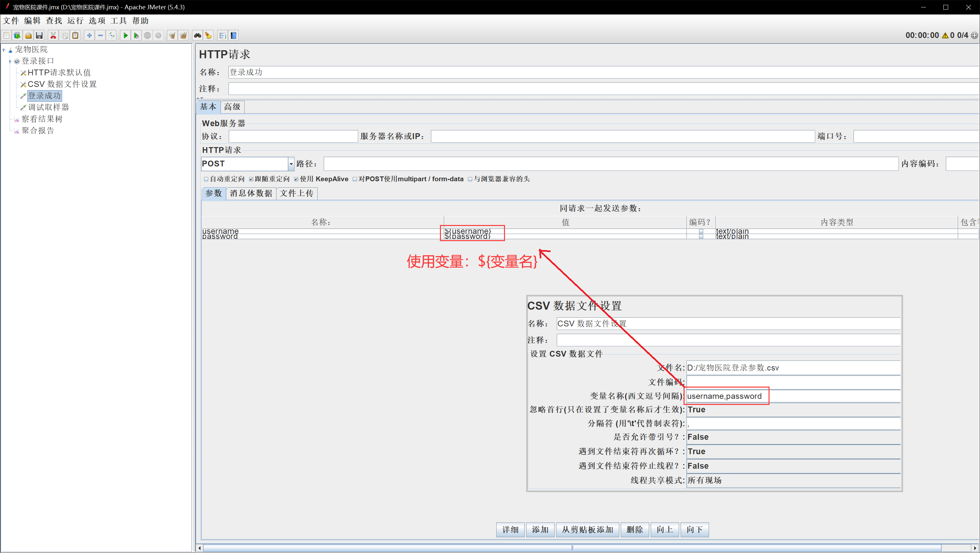Click the 从剪贴板添加 button
This screenshot has height=553, width=980.
pyautogui.click(x=587, y=530)
